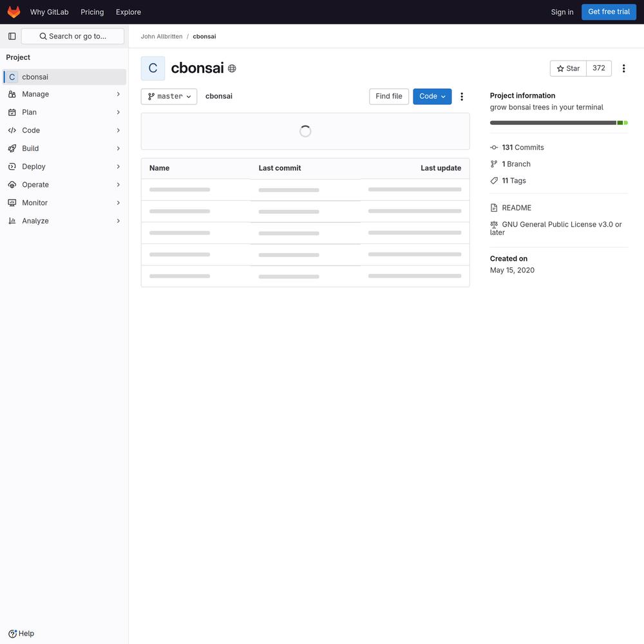Screen dimensions: 644x644
Task: Open GNU General Public License link
Action: [556, 229]
